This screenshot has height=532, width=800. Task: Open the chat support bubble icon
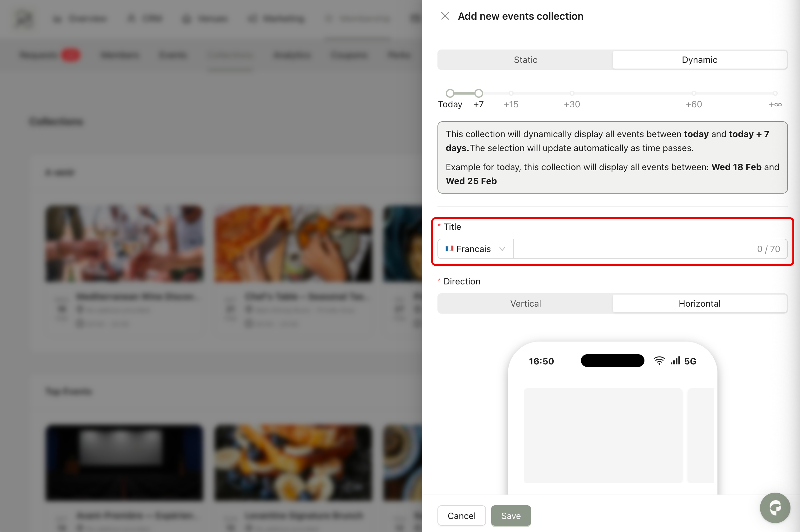point(775,508)
